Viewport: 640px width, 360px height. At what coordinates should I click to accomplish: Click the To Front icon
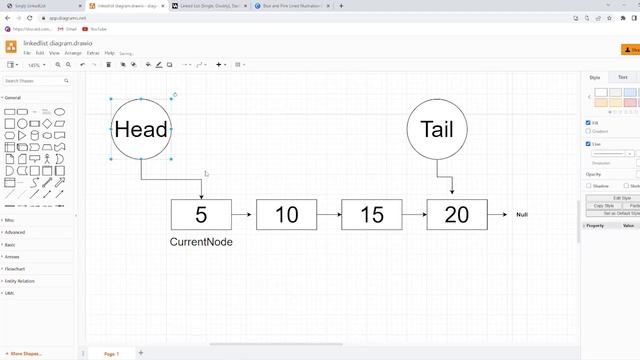123,64
